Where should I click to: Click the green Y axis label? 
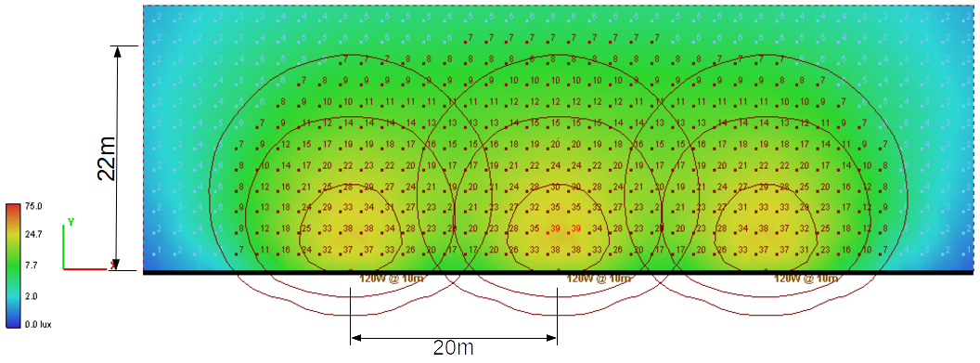[71, 222]
